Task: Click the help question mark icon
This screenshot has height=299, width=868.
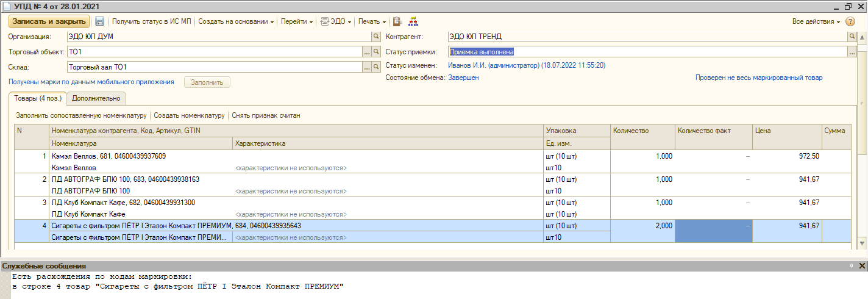Action: tap(850, 21)
